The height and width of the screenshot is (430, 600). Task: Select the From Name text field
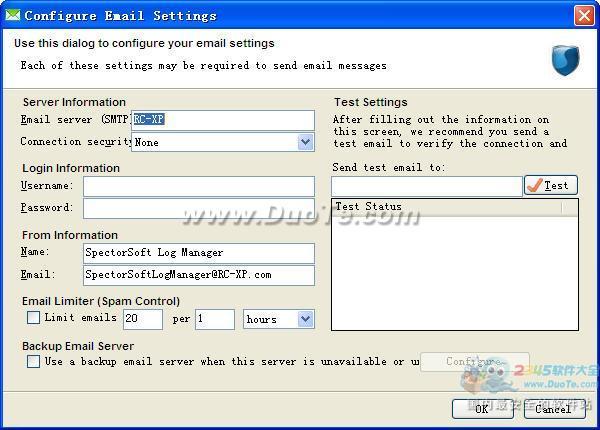[x=199, y=253]
